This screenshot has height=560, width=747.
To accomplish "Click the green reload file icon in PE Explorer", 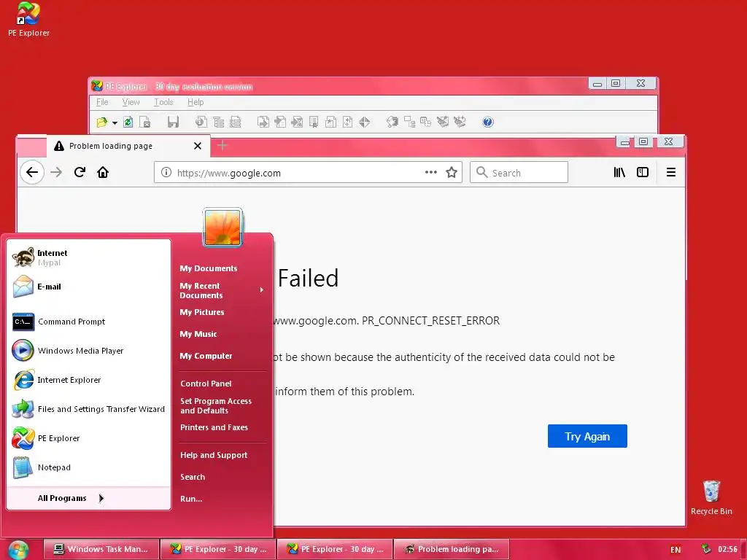I will (x=128, y=122).
